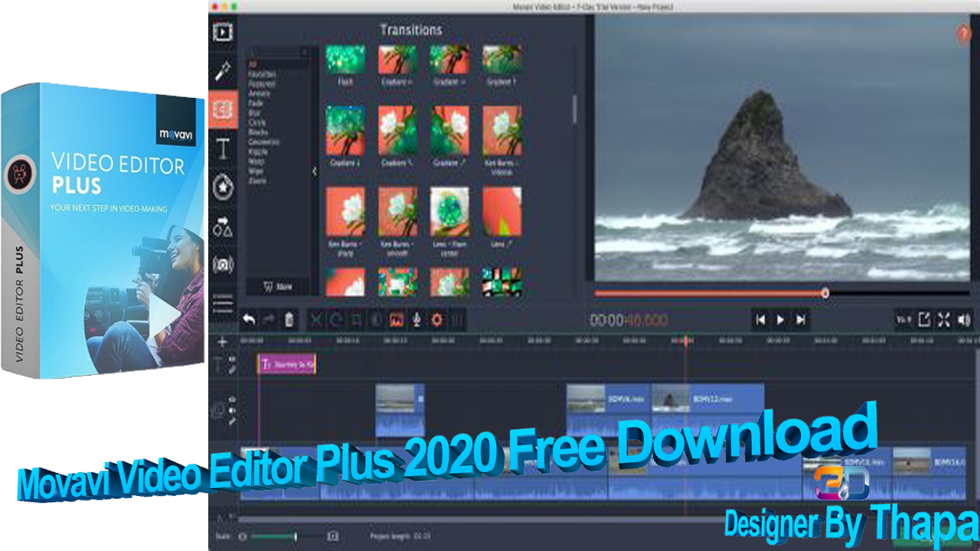Click the plus Add track icon
Image resolution: width=980 pixels, height=551 pixels.
click(223, 342)
